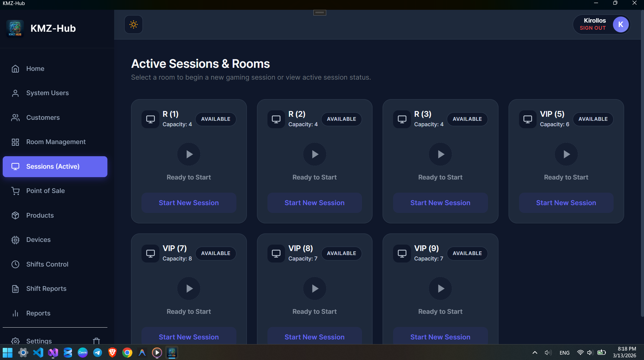Viewport: 644px width, 360px height.
Task: Click the Products icon in the sidebar
Action: (x=16, y=215)
